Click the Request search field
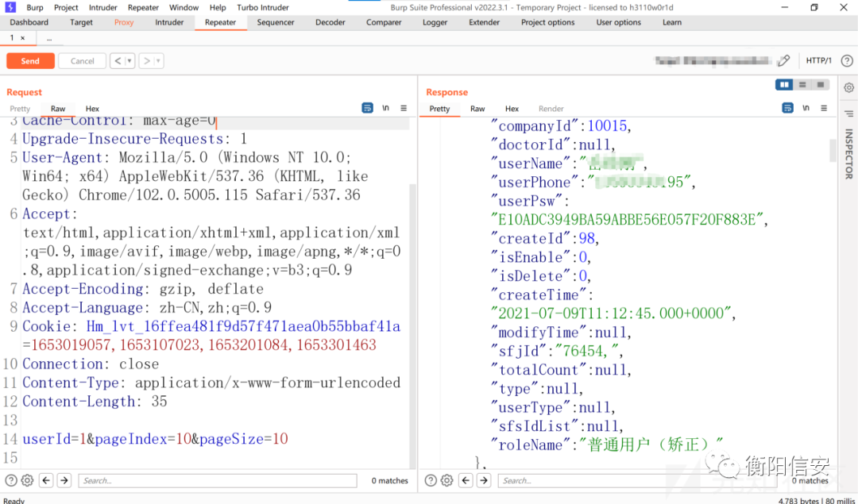Screen dimensions: 858x504 pyautogui.click(x=218, y=480)
